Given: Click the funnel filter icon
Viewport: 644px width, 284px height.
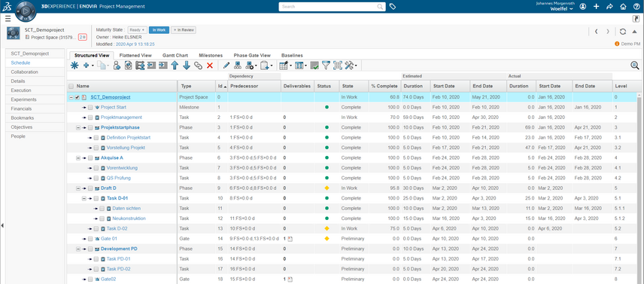Looking at the screenshot, I should coord(326,66).
